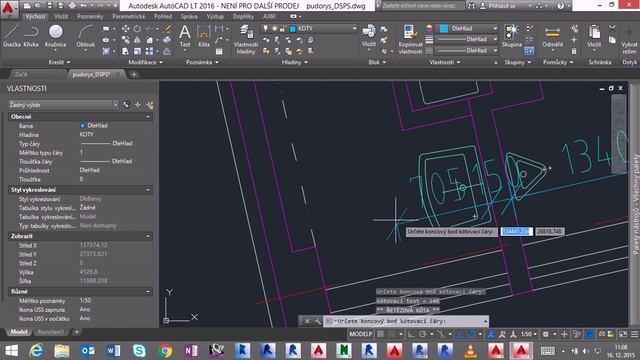Open Vlastnosti hladiny layer properties
This screenshot has height=360, width=640.
point(246,39)
